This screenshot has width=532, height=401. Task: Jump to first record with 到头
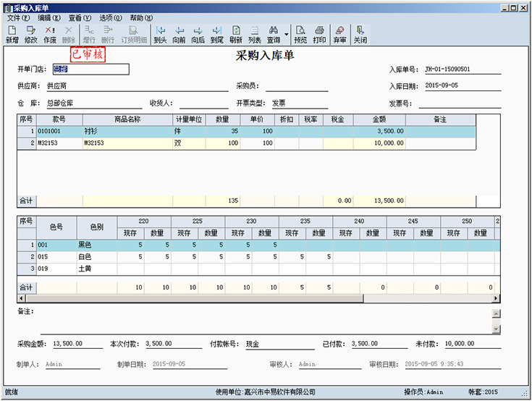click(160, 35)
